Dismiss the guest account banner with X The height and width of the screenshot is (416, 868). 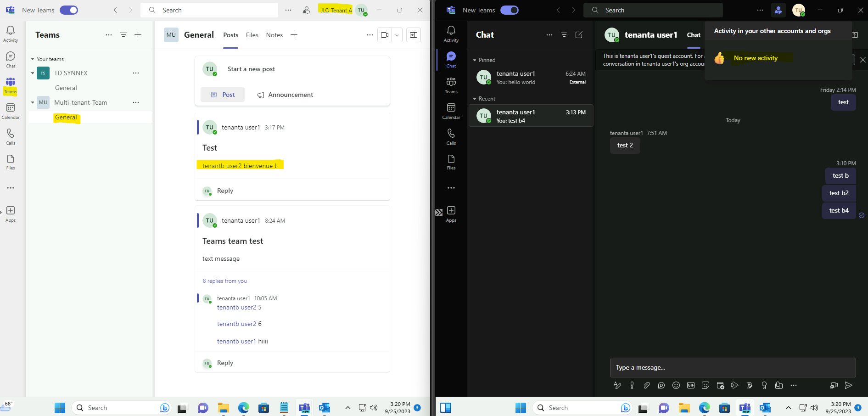(x=862, y=60)
